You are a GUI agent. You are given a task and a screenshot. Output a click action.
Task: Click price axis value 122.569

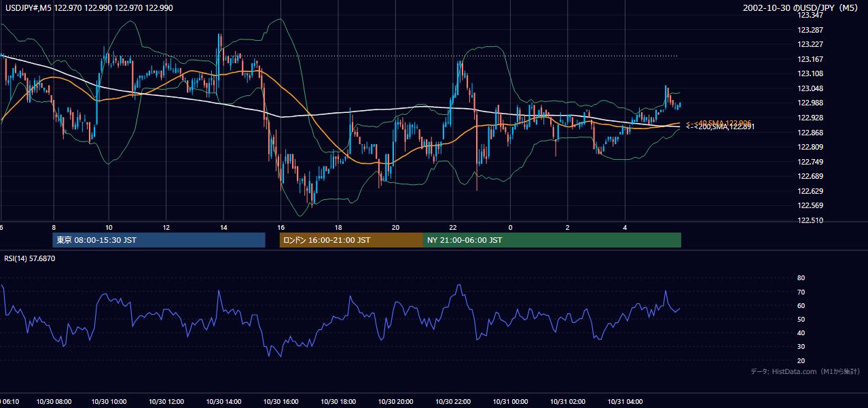(x=810, y=205)
